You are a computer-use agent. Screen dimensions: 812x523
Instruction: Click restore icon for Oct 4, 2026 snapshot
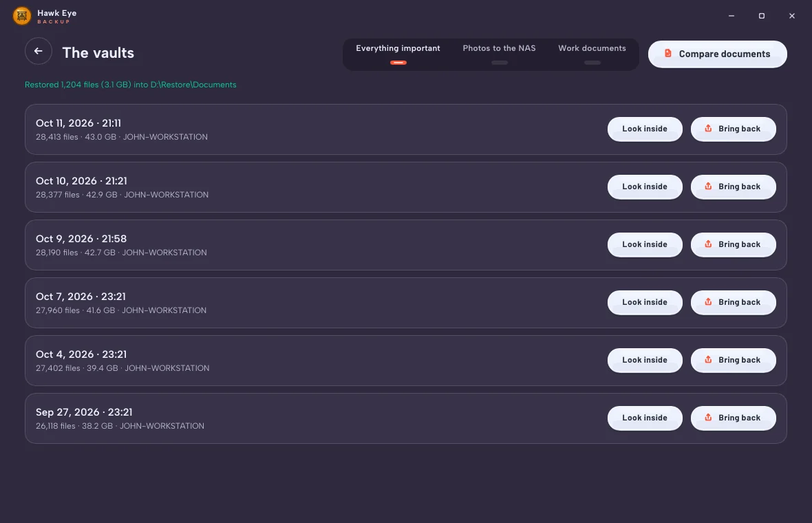(x=708, y=360)
